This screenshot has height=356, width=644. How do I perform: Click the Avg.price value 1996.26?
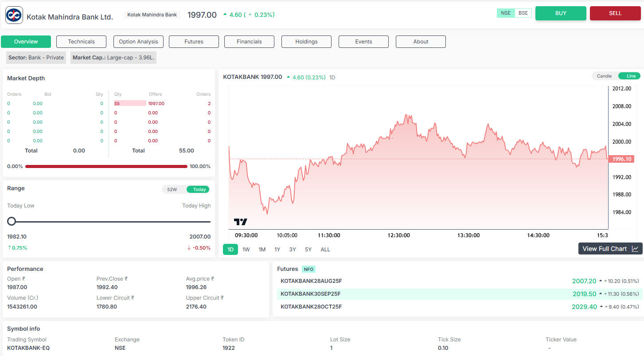click(x=196, y=287)
